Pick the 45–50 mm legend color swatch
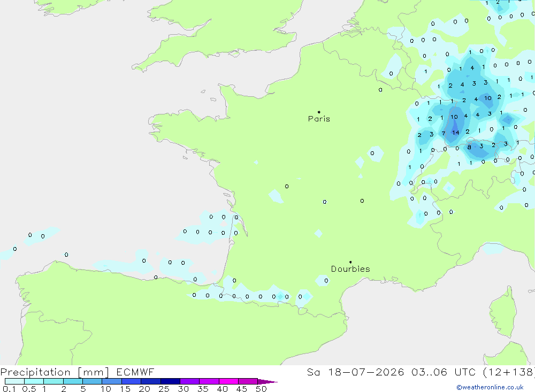The width and height of the screenshot is (535, 392). [248, 381]
